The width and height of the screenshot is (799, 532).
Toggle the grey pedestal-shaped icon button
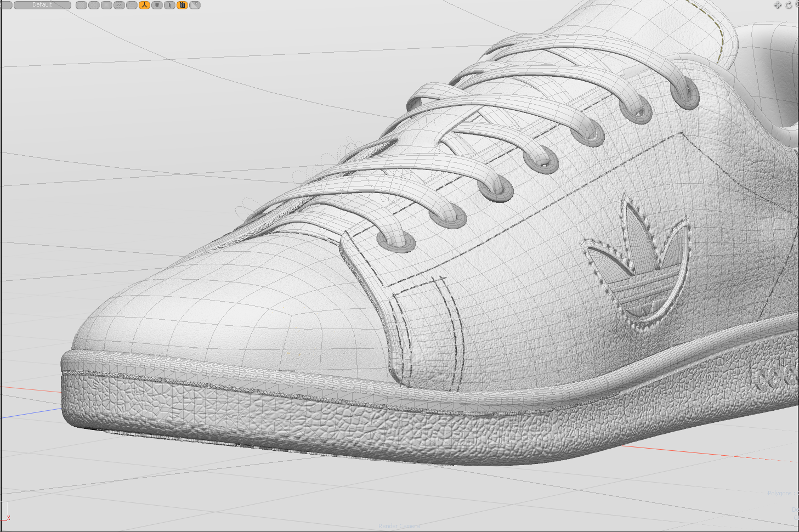coord(157,5)
